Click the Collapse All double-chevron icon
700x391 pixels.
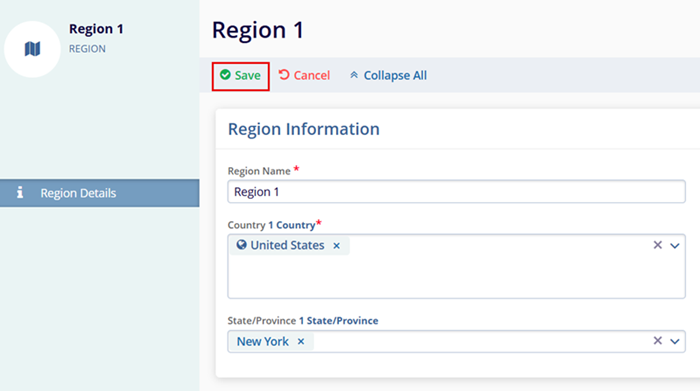[x=354, y=75]
